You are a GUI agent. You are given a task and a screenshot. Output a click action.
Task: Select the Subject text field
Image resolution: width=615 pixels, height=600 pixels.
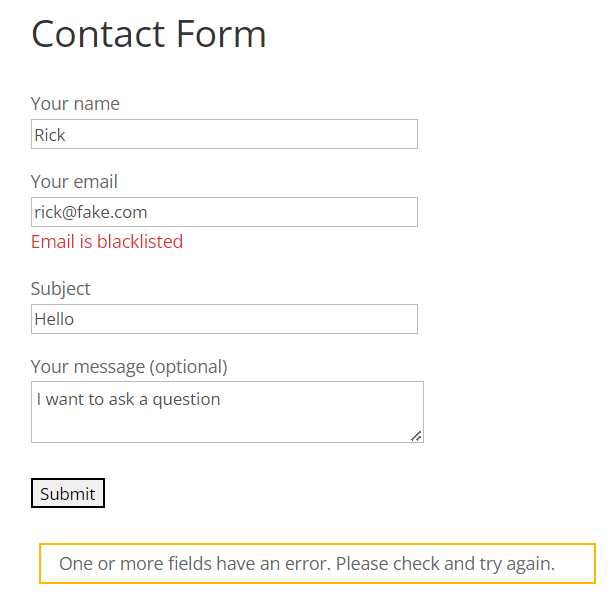pyautogui.click(x=224, y=319)
